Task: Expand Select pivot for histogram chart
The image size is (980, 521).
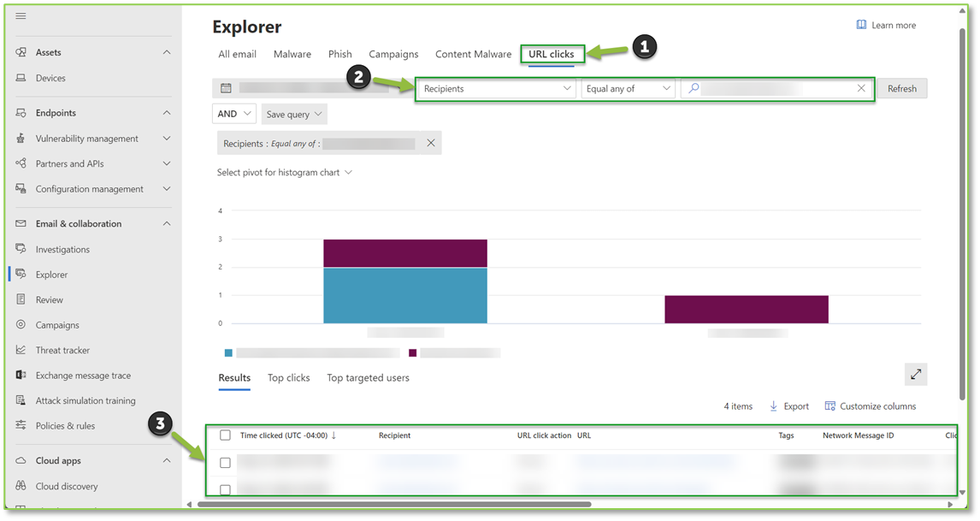Action: [284, 173]
